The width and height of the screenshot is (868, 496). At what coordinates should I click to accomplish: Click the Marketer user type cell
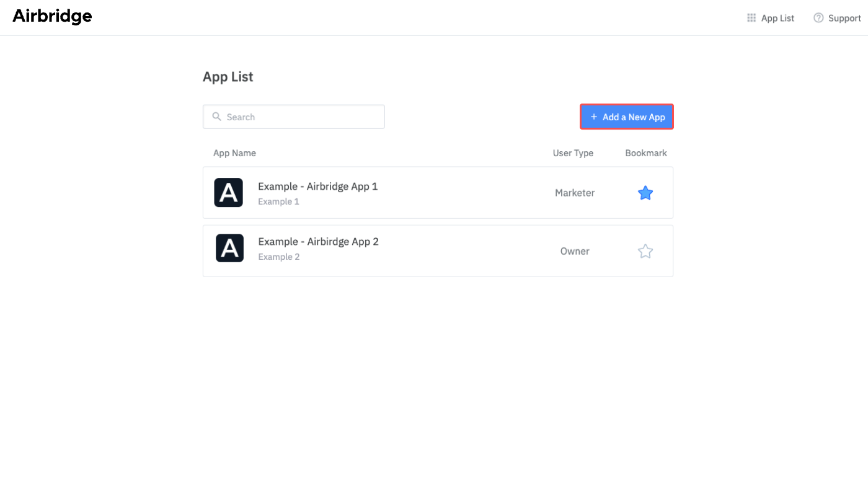pyautogui.click(x=575, y=193)
